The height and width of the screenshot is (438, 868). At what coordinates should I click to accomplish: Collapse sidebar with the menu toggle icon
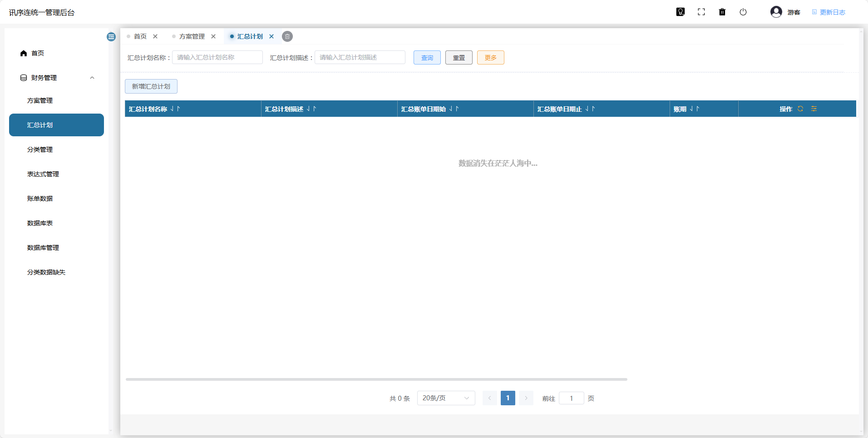tap(111, 37)
